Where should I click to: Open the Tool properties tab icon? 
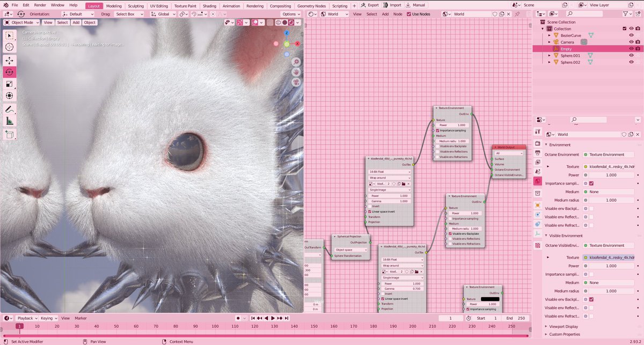[537, 131]
